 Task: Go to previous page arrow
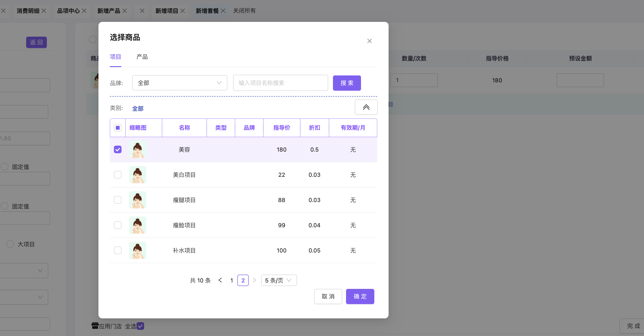[220, 280]
